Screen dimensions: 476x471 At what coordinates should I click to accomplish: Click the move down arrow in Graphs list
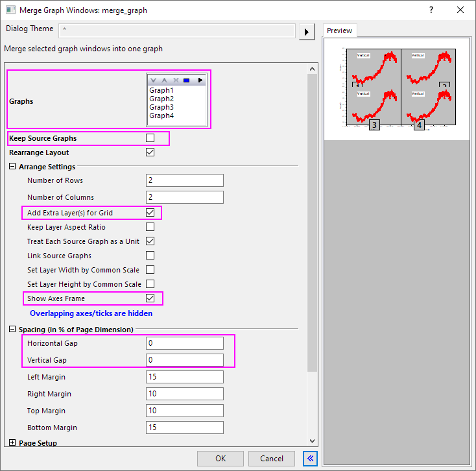click(x=154, y=80)
